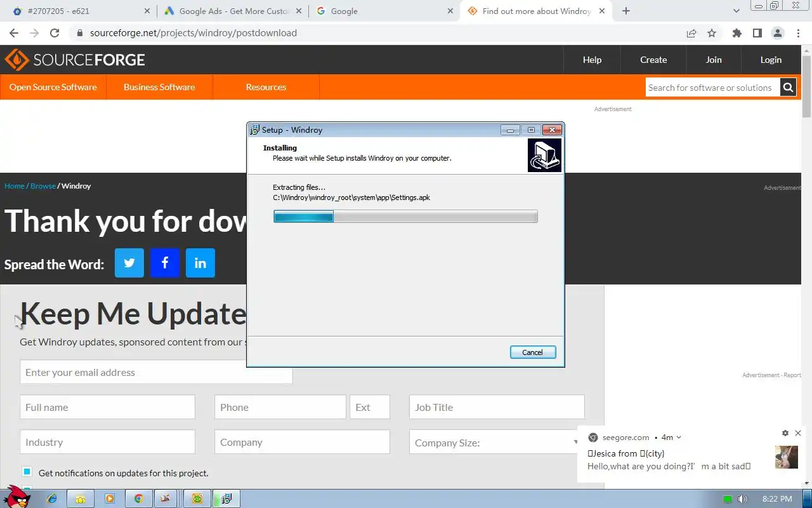
Task: Open the Resources menu
Action: tap(266, 87)
